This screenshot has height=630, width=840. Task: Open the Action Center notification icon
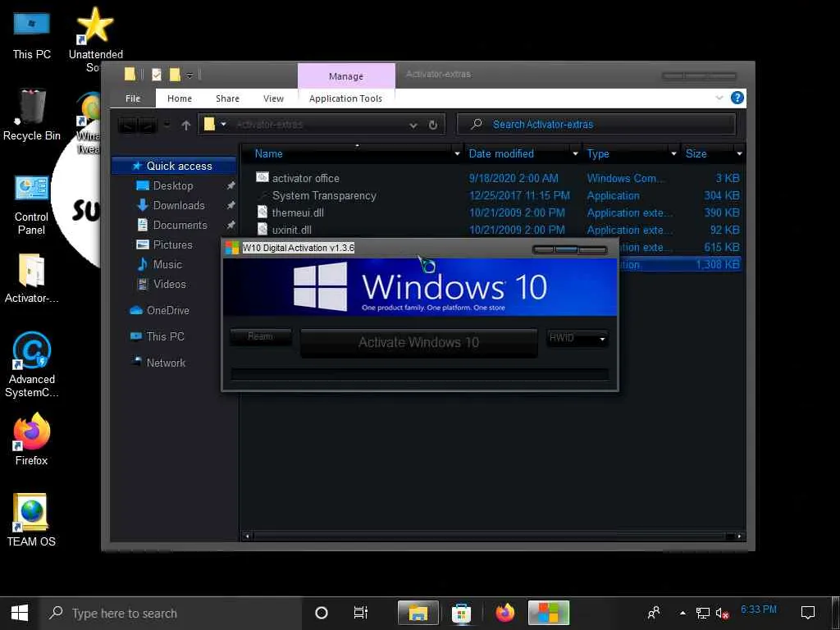808,612
